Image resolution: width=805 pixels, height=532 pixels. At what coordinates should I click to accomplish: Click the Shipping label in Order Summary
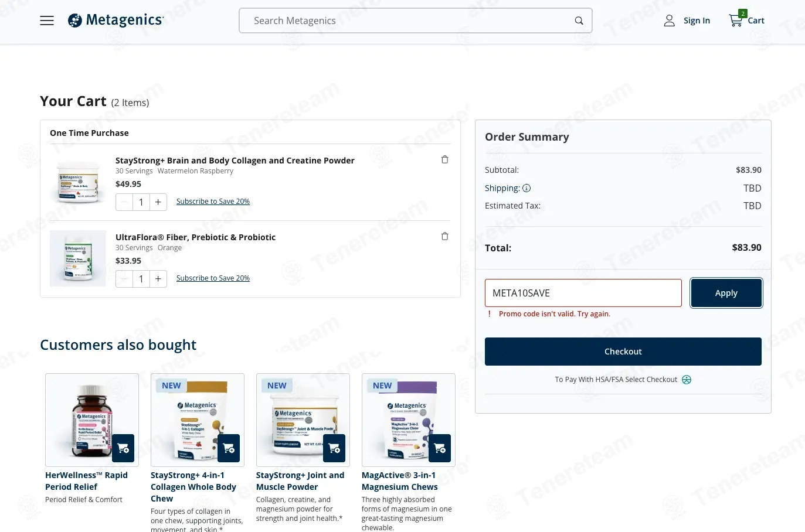tap(502, 188)
